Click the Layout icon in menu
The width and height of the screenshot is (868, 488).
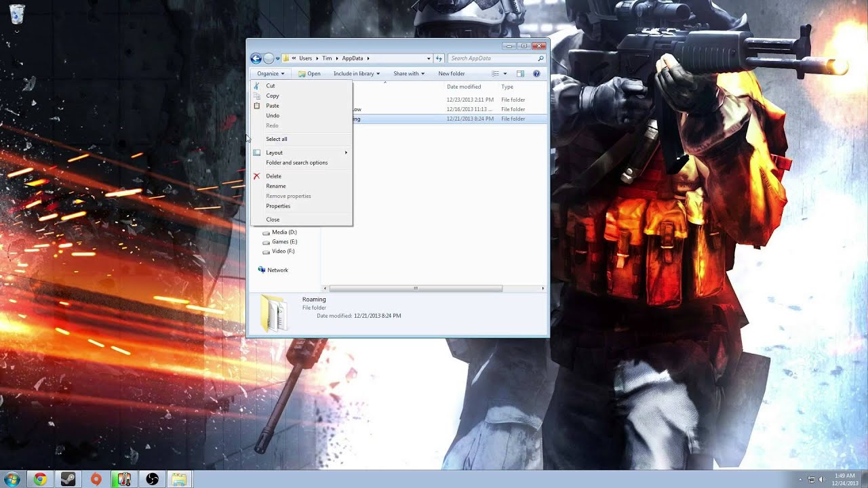pyautogui.click(x=257, y=152)
